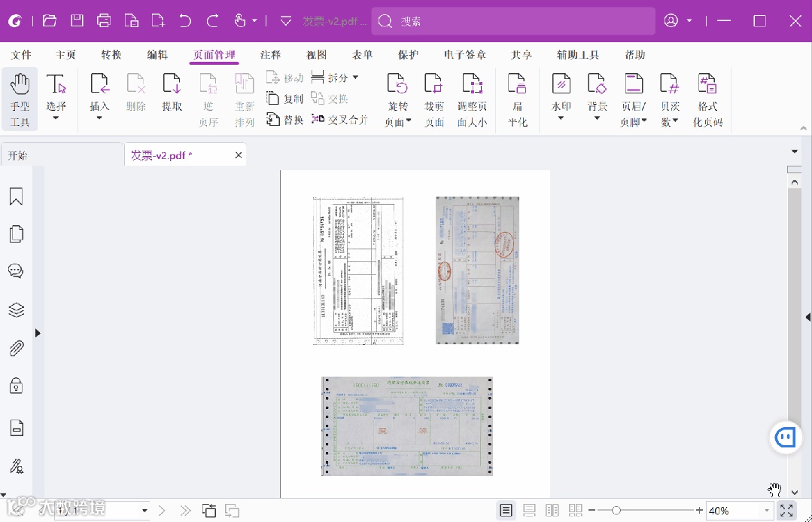This screenshot has width=812, height=522.
Task: Jump to the last page arrow
Action: [x=185, y=511]
